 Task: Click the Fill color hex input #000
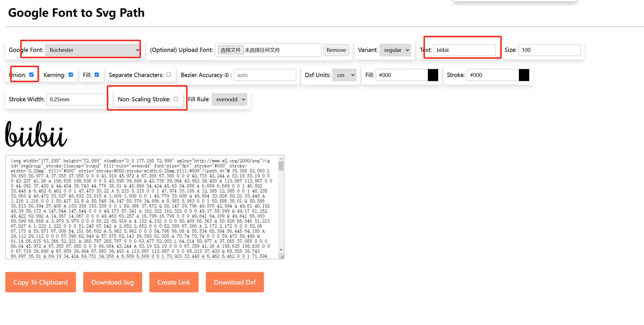pyautogui.click(x=402, y=75)
